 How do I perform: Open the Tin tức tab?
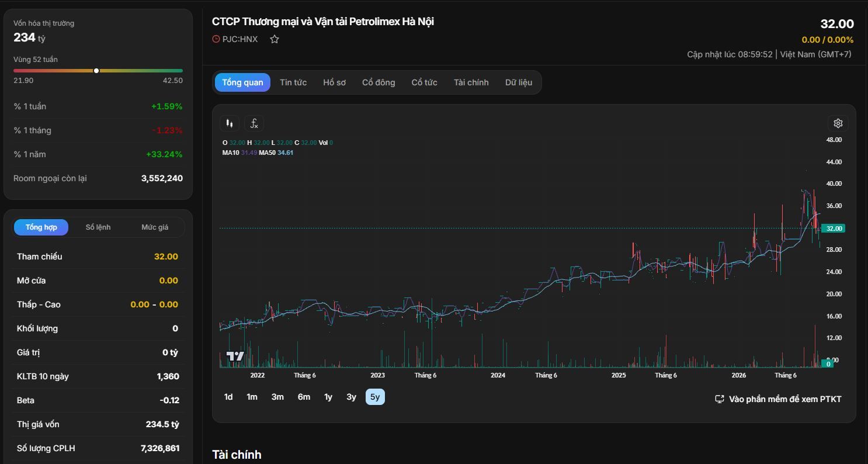tap(293, 82)
